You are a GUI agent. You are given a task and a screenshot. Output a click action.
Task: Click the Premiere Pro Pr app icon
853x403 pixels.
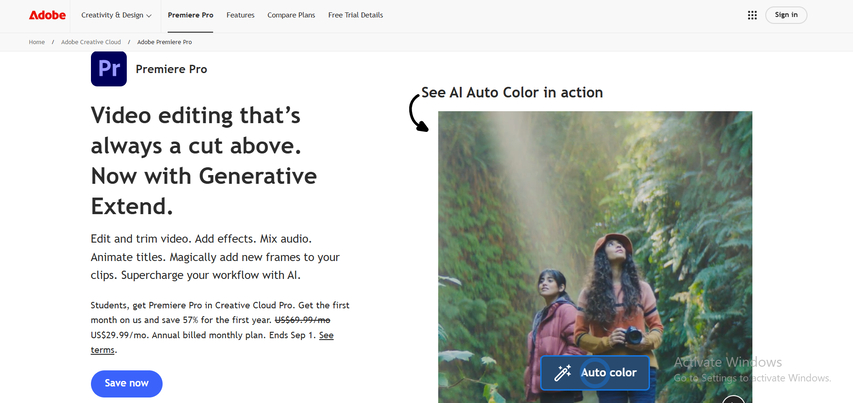(x=109, y=69)
